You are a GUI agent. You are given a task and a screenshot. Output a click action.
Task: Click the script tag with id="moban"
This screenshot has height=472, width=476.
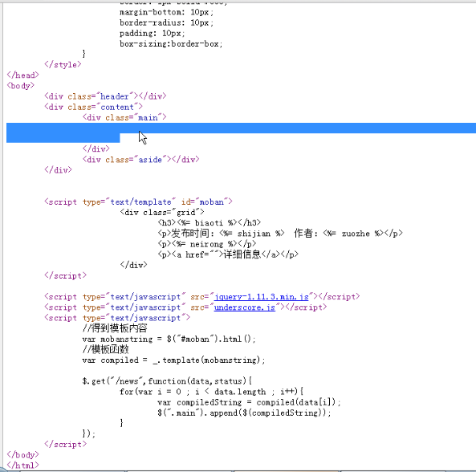click(x=138, y=201)
